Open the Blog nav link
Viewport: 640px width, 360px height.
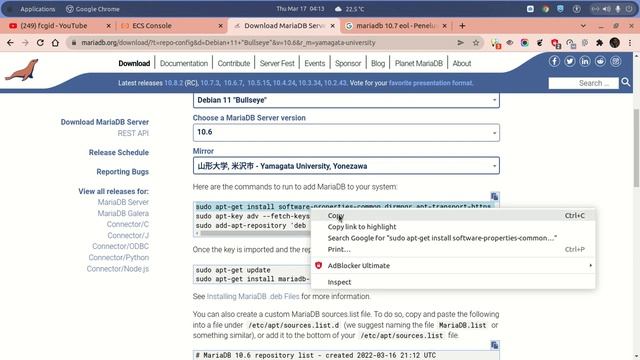(x=378, y=63)
